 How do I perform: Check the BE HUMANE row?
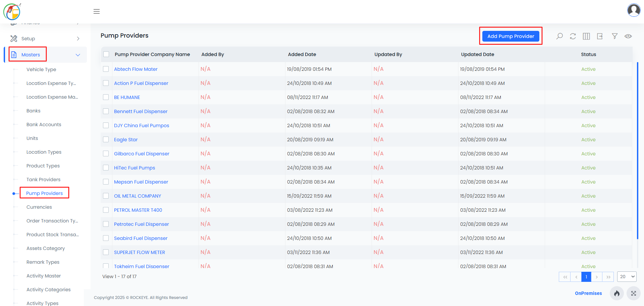(106, 97)
